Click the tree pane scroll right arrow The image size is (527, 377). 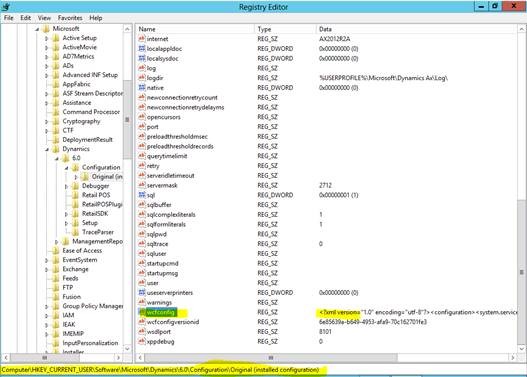click(118, 358)
